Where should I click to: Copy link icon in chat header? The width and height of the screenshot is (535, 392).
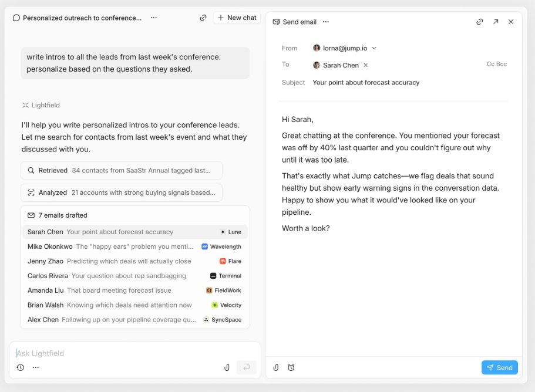203,18
